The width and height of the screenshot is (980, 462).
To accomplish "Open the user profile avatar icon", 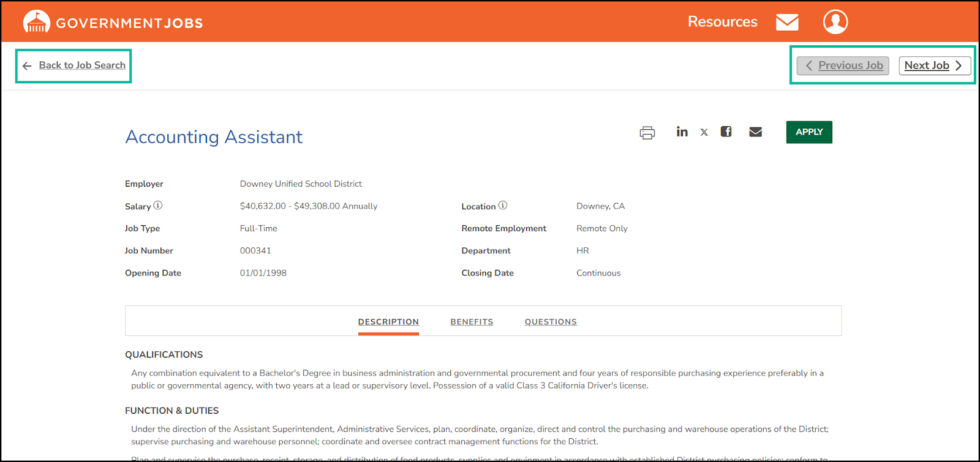I will click(x=835, y=22).
